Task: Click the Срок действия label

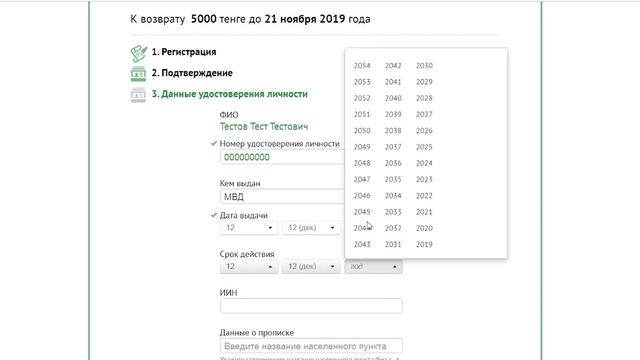Action: point(247,254)
